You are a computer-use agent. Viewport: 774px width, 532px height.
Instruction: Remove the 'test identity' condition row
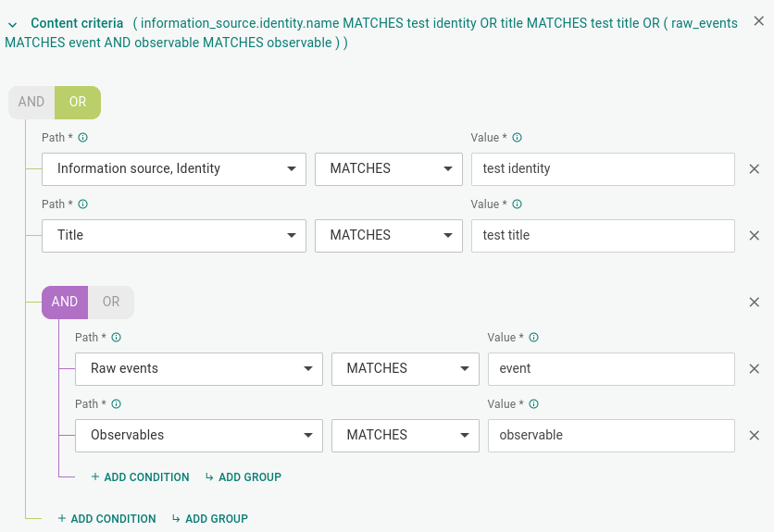754,169
